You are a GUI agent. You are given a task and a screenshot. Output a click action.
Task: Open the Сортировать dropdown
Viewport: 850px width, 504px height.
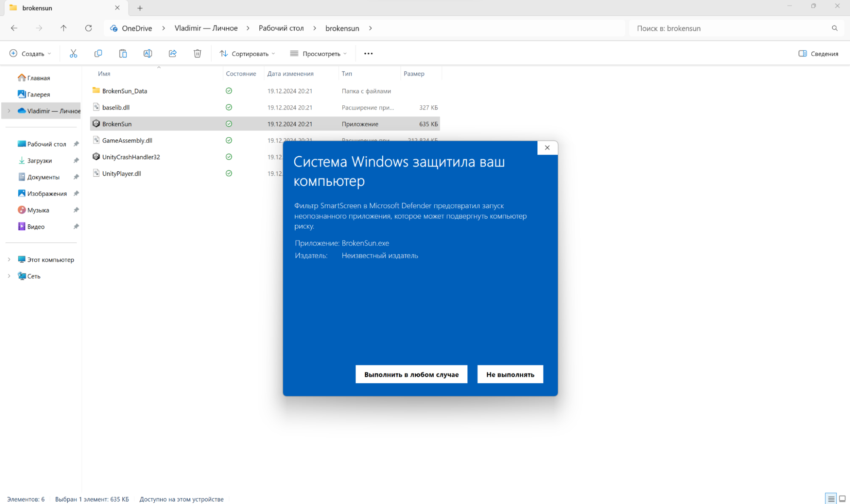(x=247, y=54)
